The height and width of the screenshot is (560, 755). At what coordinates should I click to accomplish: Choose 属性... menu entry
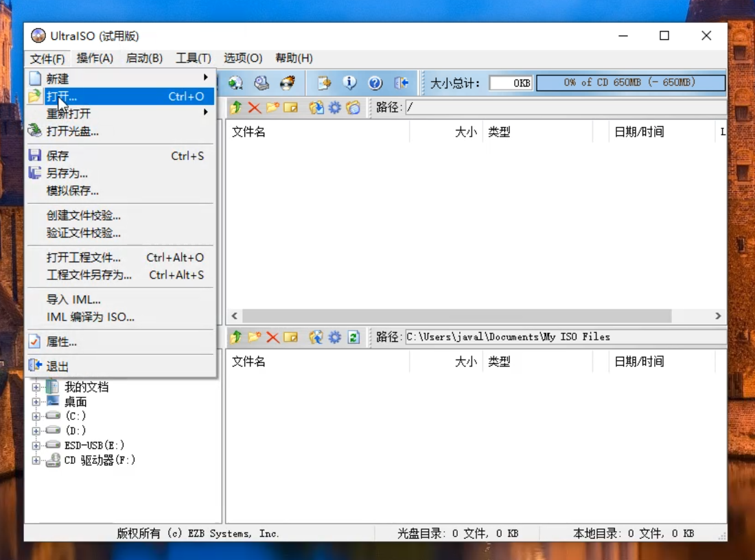[120, 342]
